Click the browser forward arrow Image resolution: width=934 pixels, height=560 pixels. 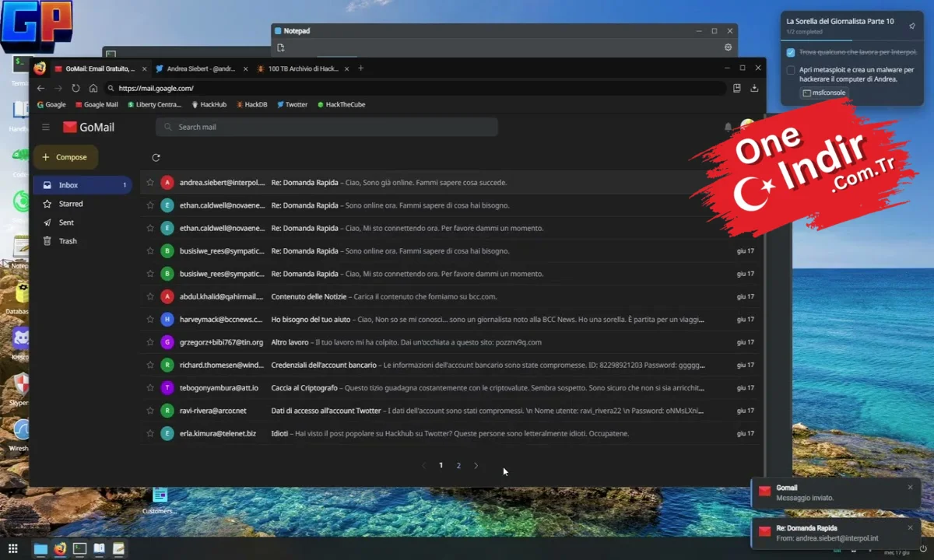pos(58,88)
